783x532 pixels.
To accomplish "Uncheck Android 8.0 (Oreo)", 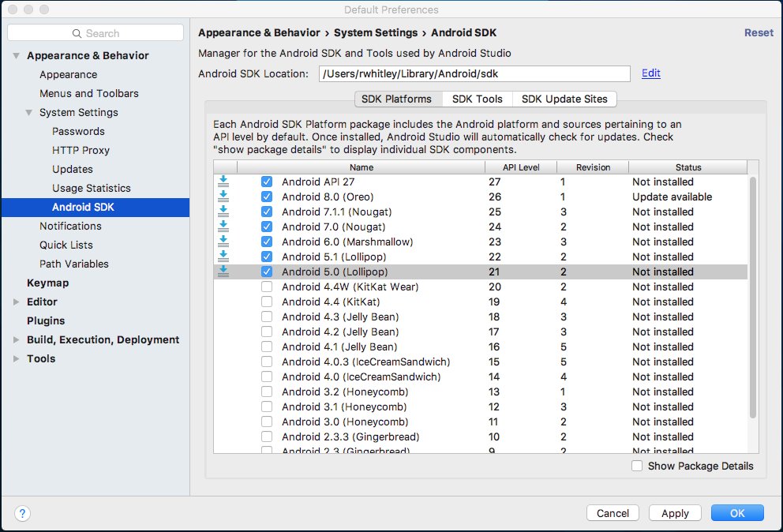I will click(267, 197).
